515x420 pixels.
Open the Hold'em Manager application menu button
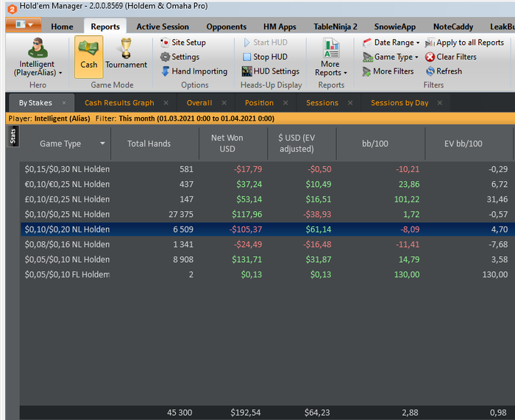pos(24,24)
